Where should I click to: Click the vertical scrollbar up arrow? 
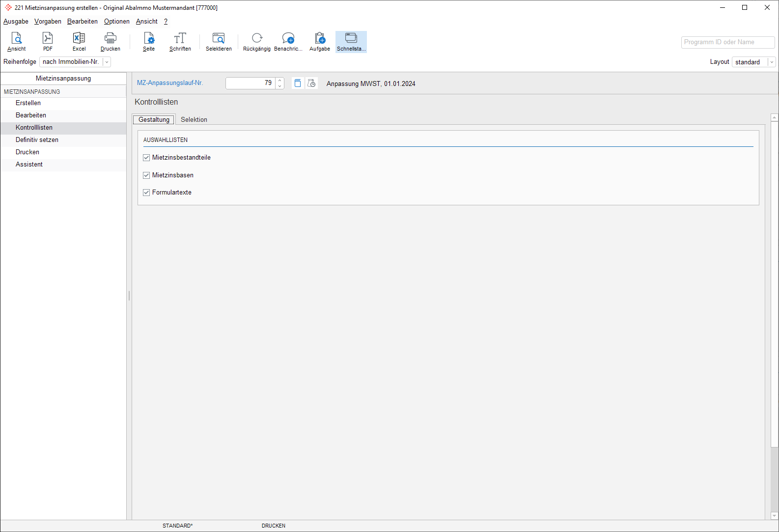(775, 117)
